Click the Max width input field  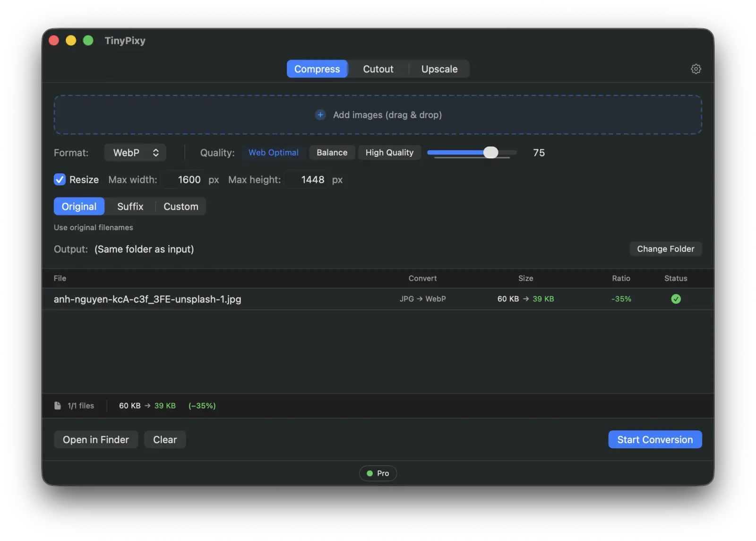point(184,180)
